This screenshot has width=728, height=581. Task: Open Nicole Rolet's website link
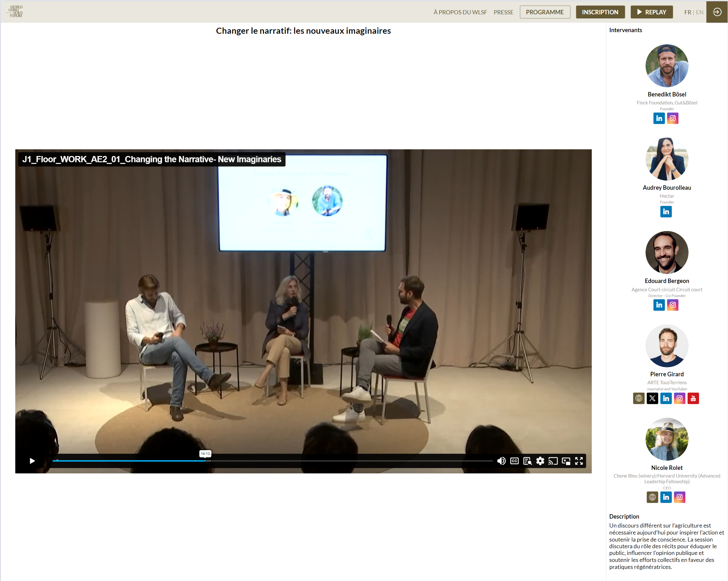652,497
